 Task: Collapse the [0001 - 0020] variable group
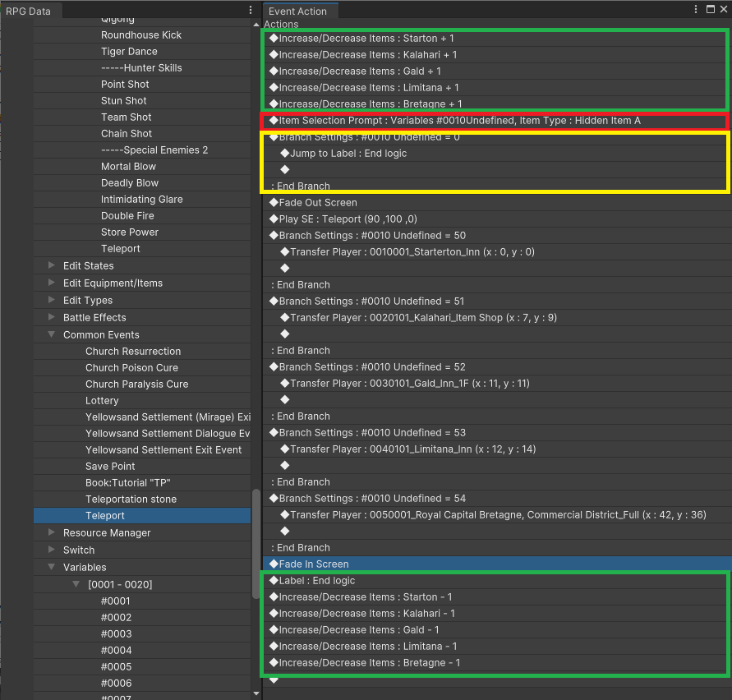click(76, 584)
